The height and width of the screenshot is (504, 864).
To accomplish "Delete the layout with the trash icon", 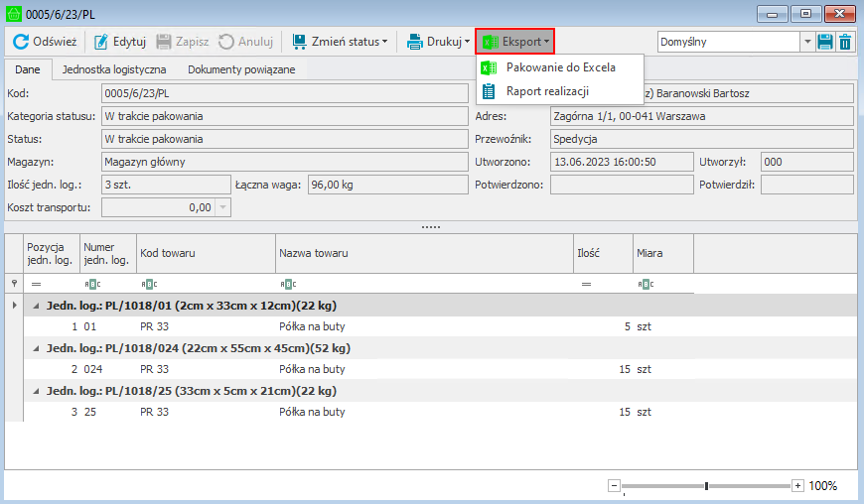I will tap(845, 42).
